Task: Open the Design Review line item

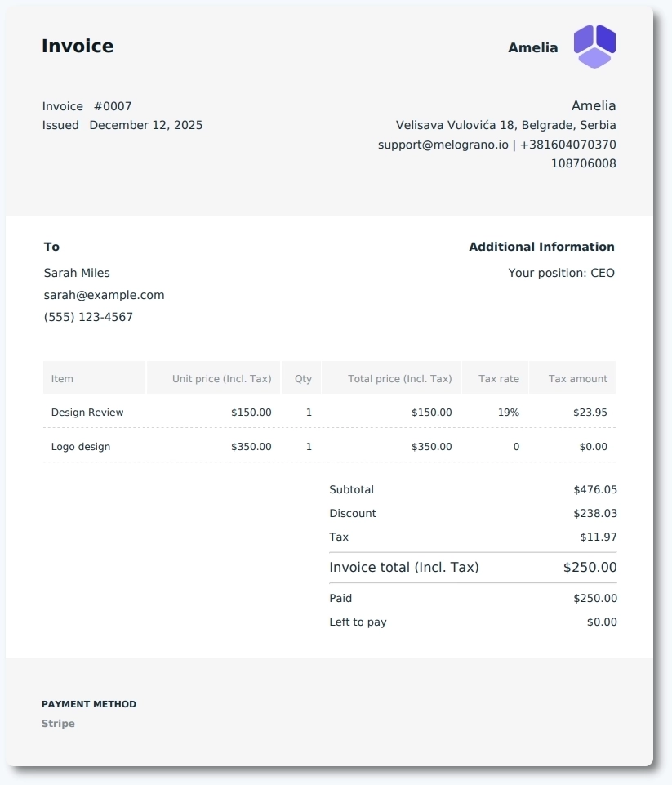Action: pos(87,413)
